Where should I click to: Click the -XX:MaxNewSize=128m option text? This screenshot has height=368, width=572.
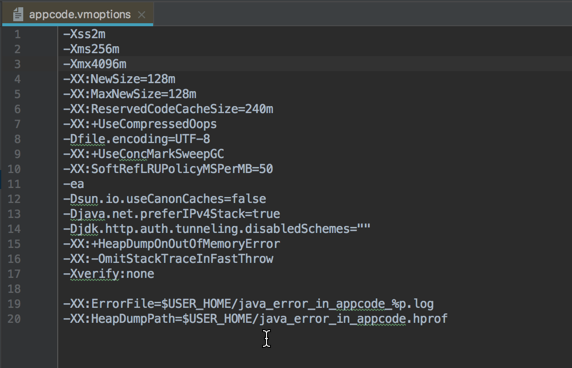tap(130, 94)
